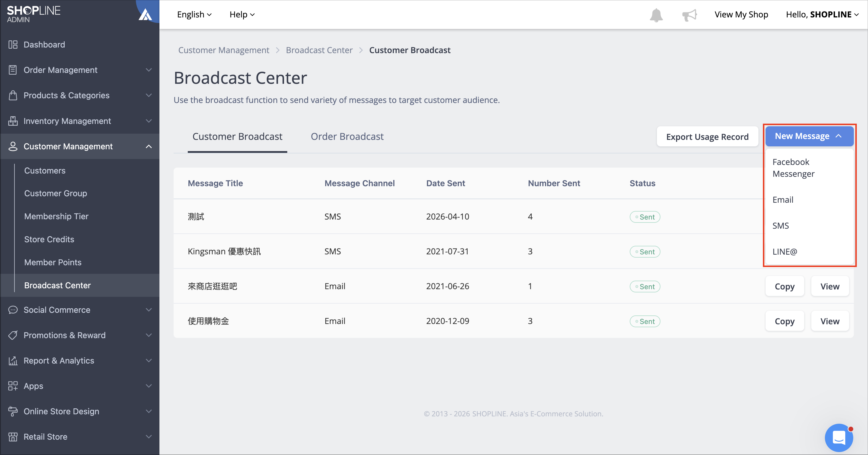Click the SHOPLINE Admin logo
The width and height of the screenshot is (868, 455).
34,14
